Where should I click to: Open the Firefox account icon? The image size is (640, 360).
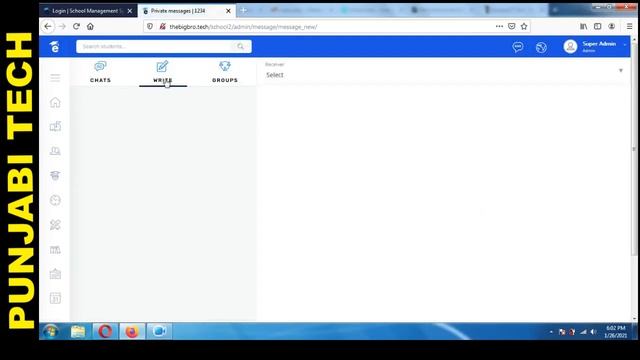pos(611,26)
